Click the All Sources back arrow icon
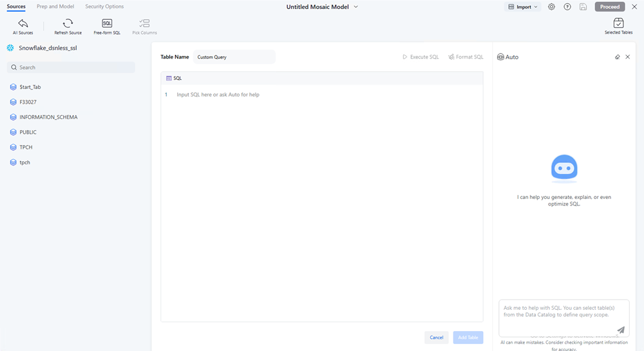Viewport: 644px width, 351px height. tap(23, 23)
